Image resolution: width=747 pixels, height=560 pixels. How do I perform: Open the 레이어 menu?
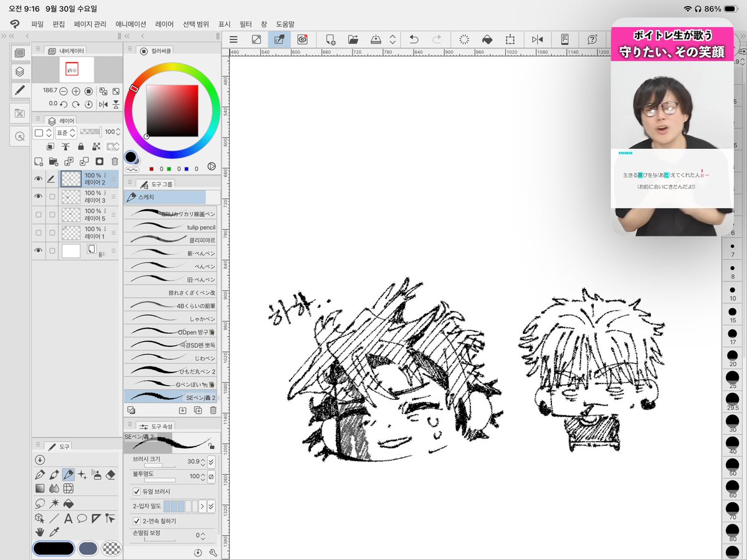click(x=164, y=24)
